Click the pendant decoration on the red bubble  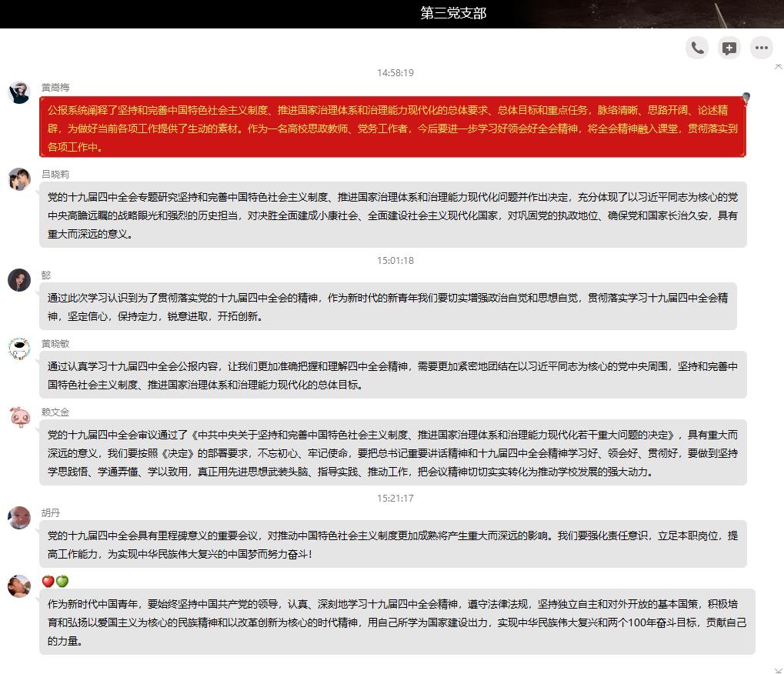745,98
